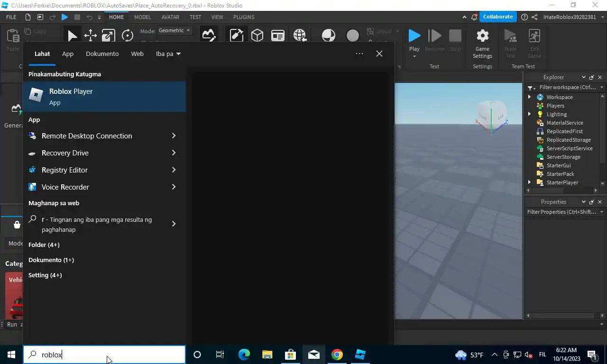Click the Import 3D globe icon
This screenshot has width=607, height=364.
(x=300, y=36)
